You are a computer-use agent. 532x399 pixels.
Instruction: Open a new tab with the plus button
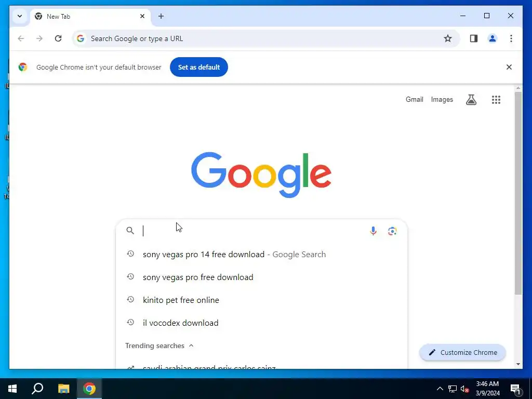pos(161,16)
